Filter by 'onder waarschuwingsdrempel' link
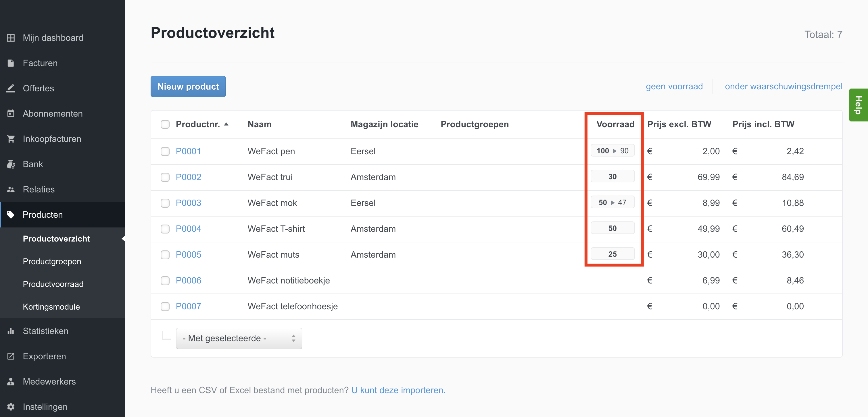Image resolution: width=868 pixels, height=417 pixels. pyautogui.click(x=783, y=86)
